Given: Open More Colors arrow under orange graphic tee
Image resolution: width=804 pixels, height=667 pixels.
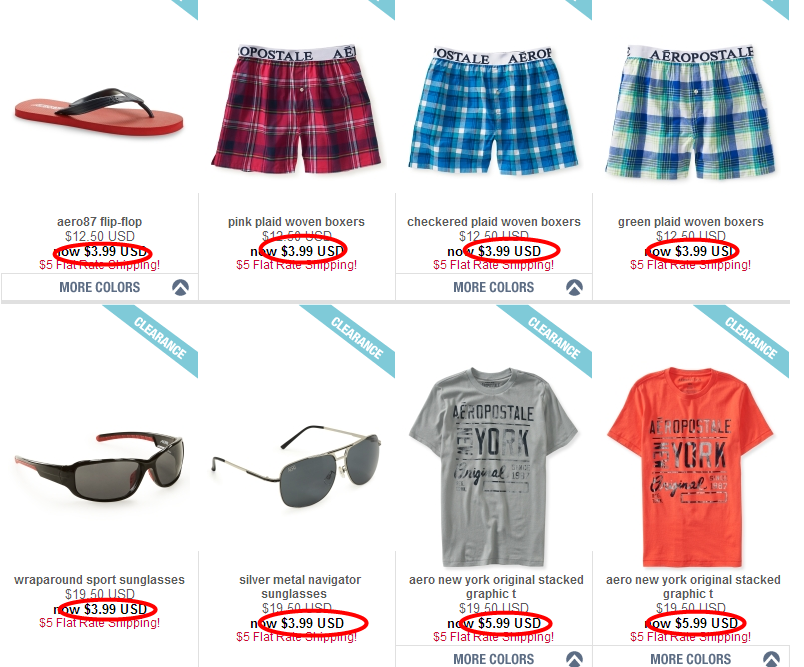Looking at the screenshot, I should (x=771, y=659).
